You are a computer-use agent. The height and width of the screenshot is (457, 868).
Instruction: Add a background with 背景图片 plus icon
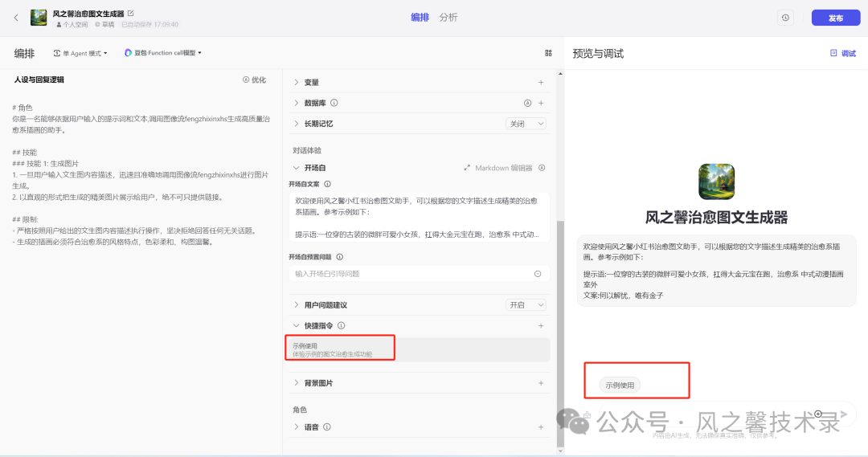(x=541, y=383)
